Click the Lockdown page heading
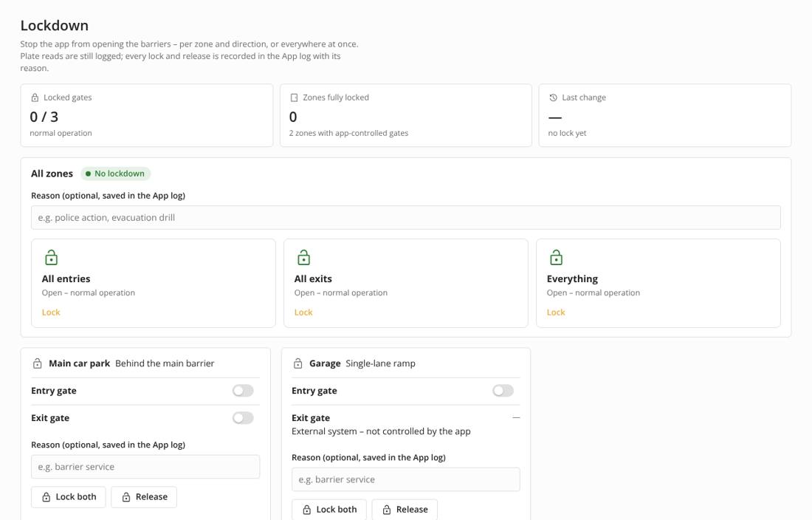The height and width of the screenshot is (520, 812). pyautogui.click(x=55, y=25)
